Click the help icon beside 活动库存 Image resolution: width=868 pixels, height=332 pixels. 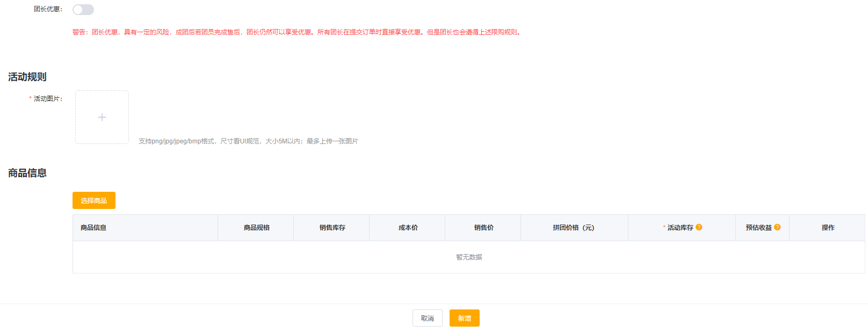point(699,227)
